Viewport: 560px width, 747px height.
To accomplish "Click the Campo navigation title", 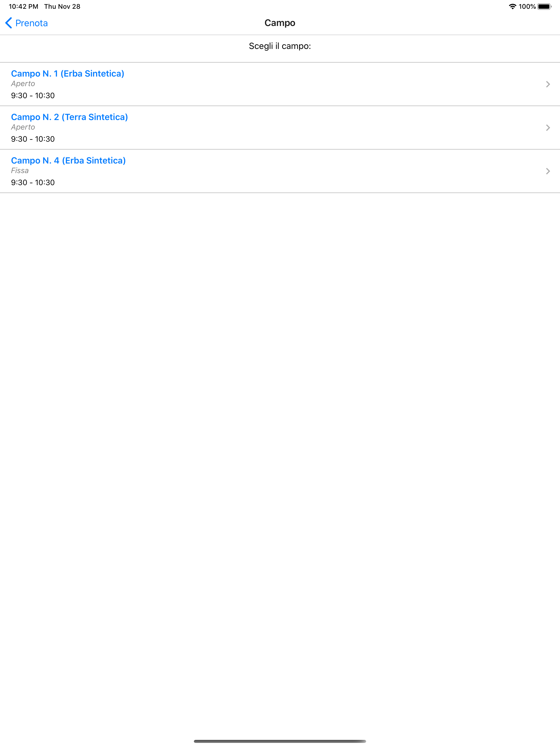I will coord(280,23).
